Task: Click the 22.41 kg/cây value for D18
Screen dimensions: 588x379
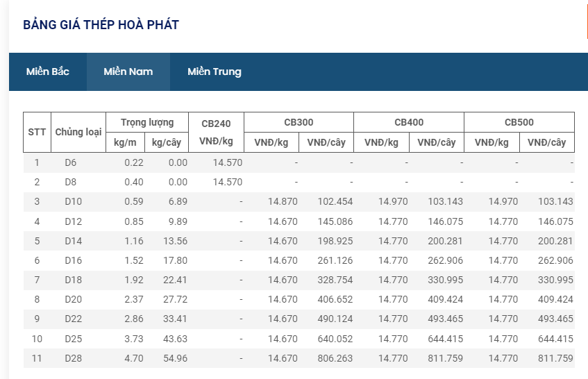Action: coord(175,280)
